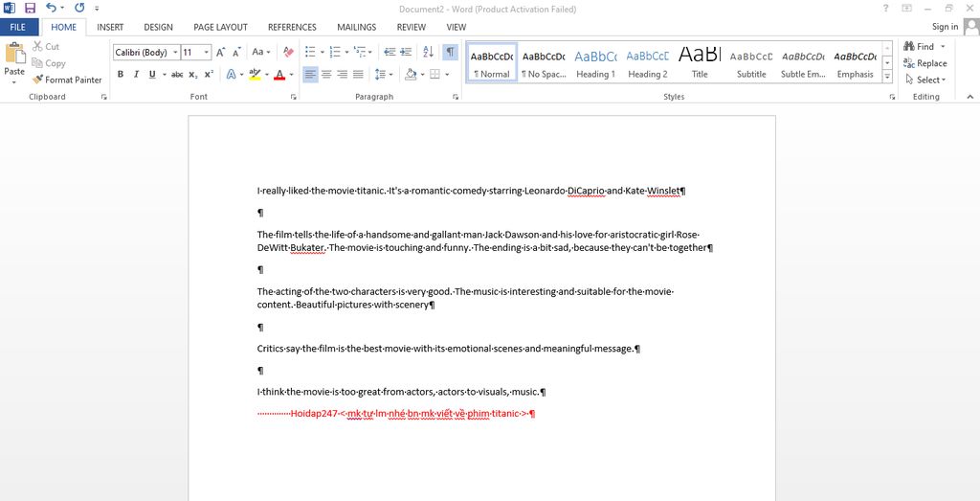Click the Replace button
980x501 pixels.
tap(925, 63)
